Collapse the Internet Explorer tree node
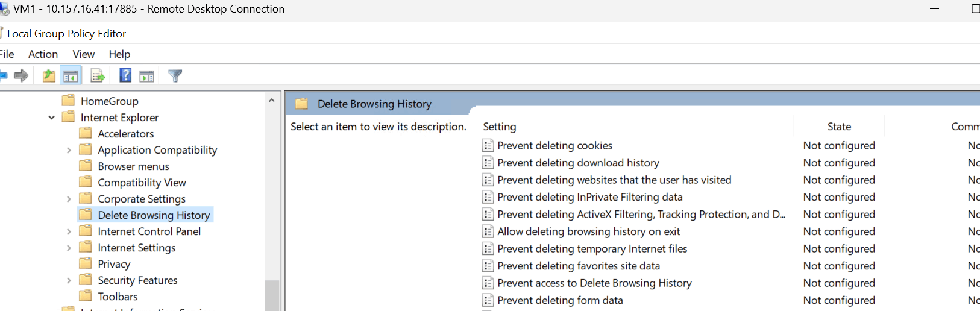The width and height of the screenshot is (980, 311). click(51, 118)
